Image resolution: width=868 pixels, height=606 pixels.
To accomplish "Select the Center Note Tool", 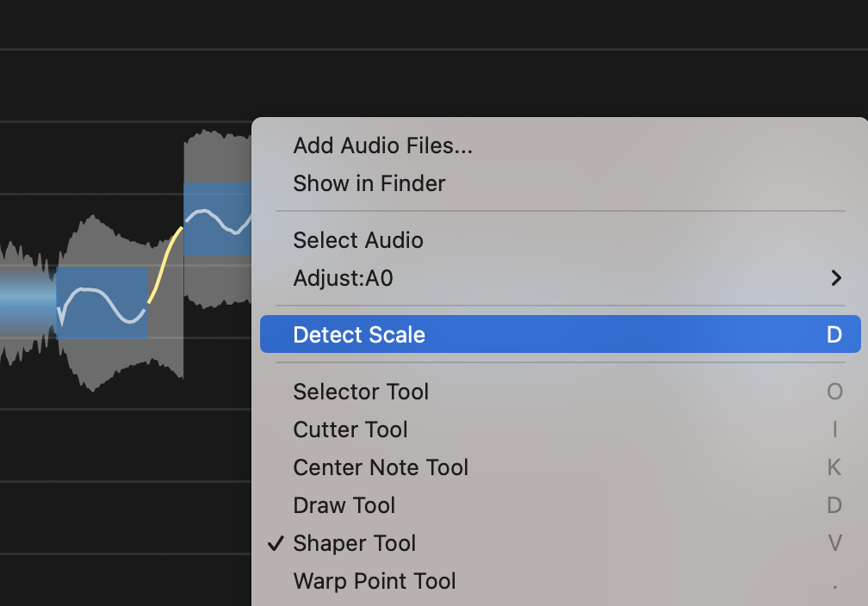I will [x=381, y=467].
